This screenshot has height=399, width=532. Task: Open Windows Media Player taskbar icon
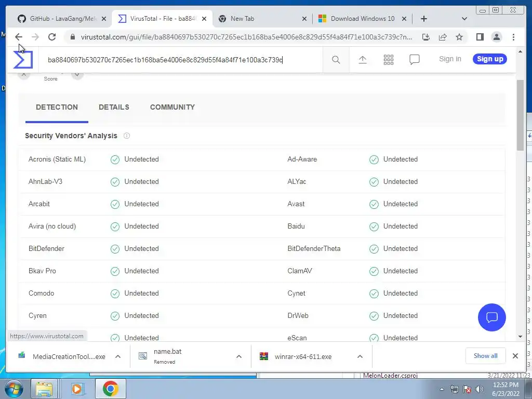click(x=77, y=389)
